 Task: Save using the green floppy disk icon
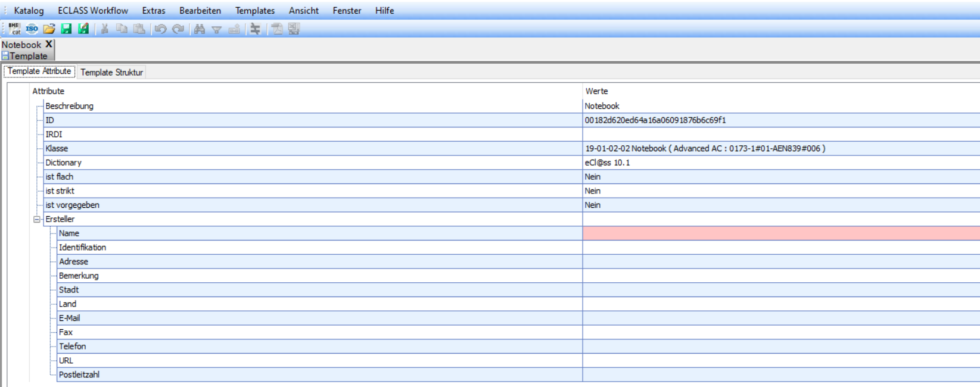pyautogui.click(x=66, y=29)
